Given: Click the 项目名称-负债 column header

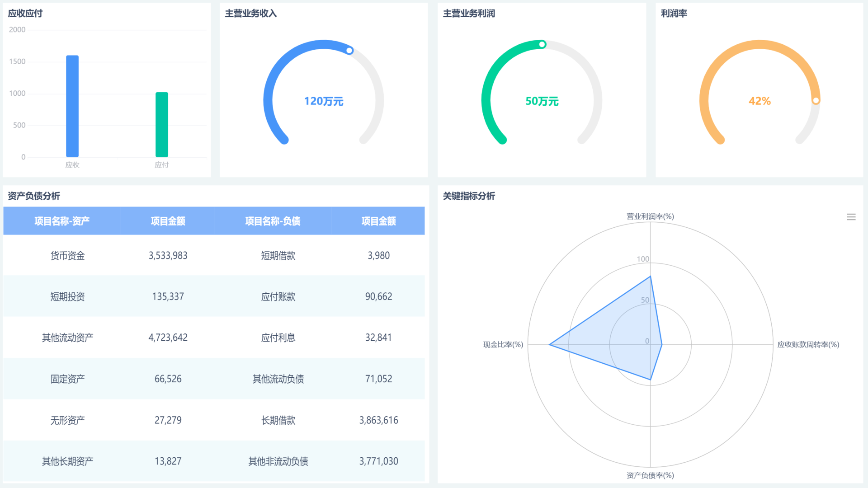Looking at the screenshot, I should point(273,221).
